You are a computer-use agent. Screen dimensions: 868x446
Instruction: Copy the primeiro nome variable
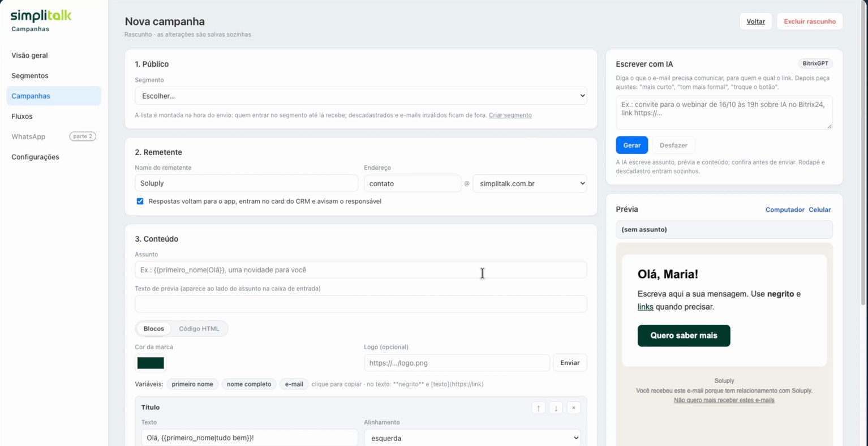tap(192, 384)
